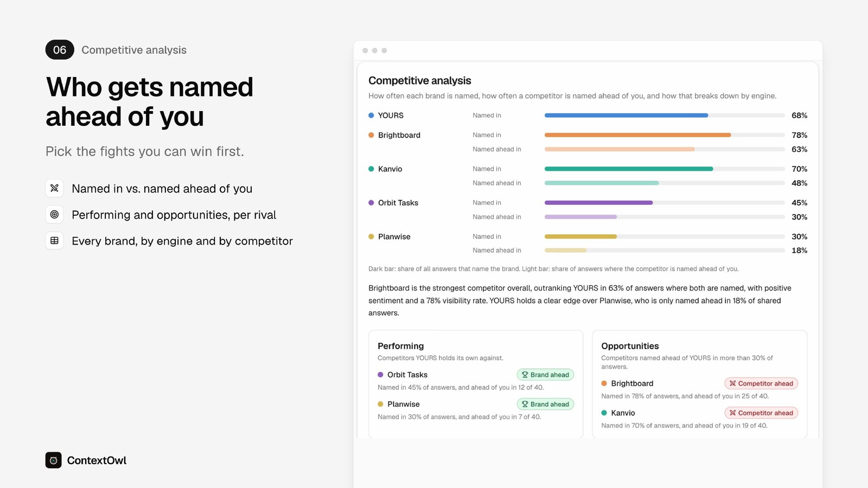Viewport: 868px width, 488px height.
Task: Click Pick the fights you can win first
Action: pyautogui.click(x=145, y=151)
